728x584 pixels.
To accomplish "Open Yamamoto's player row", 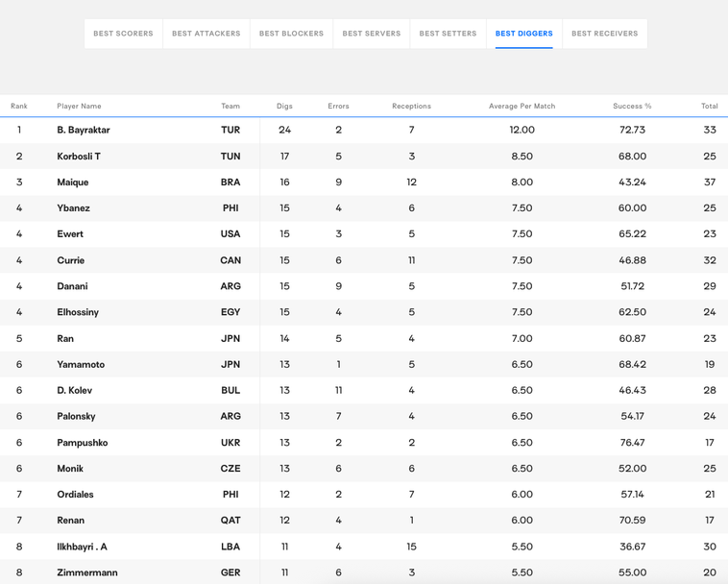I will click(81, 365).
